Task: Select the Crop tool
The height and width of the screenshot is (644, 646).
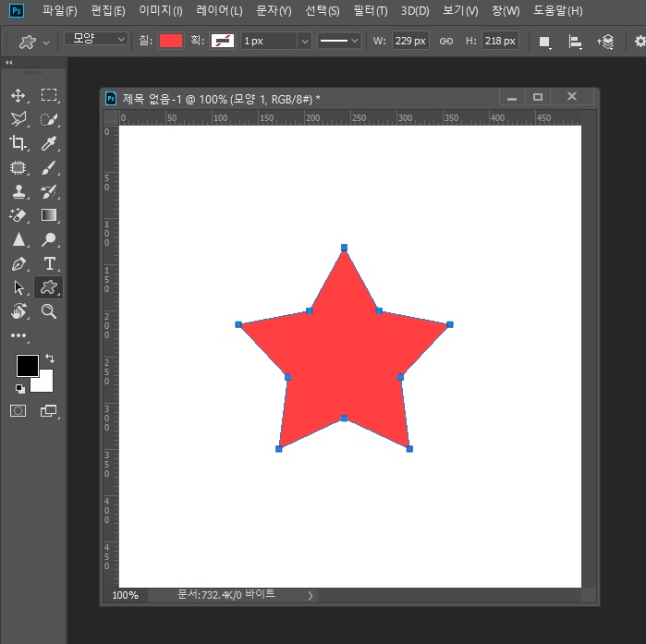Action: 18,143
